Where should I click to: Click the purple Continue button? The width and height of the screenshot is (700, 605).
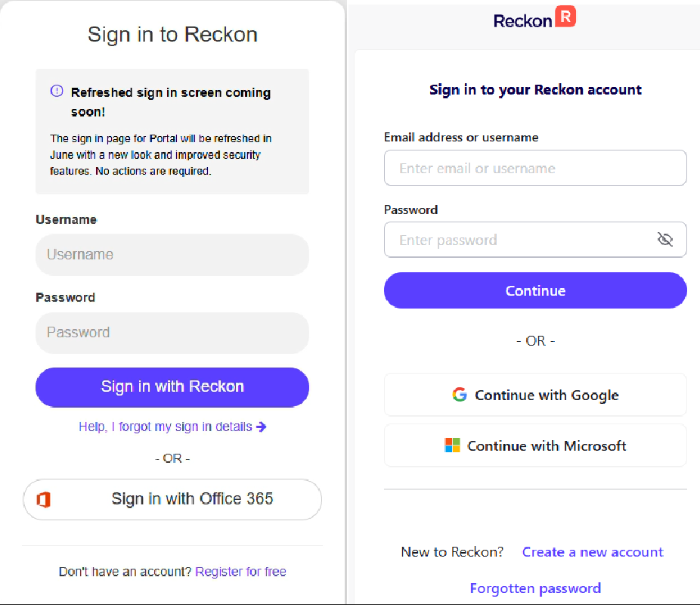click(535, 290)
